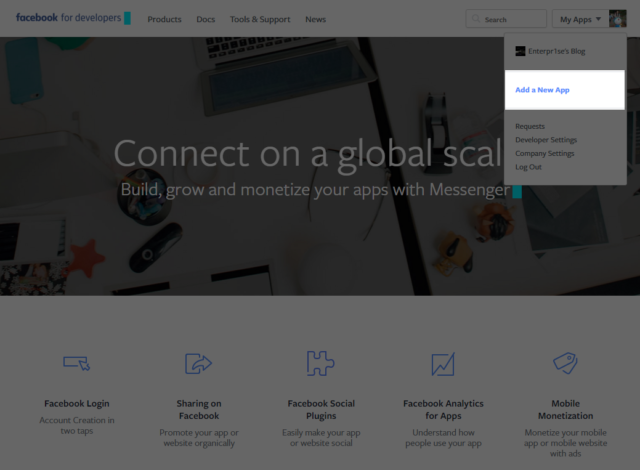Open Developer Settings
The image size is (640, 470).
[x=546, y=140]
